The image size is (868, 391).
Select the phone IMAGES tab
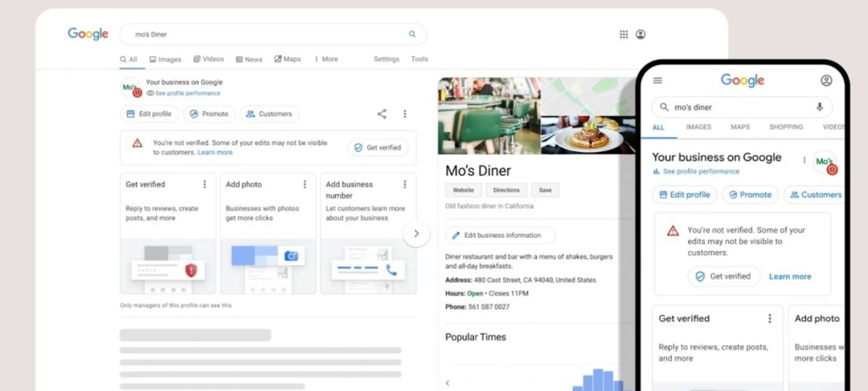698,127
